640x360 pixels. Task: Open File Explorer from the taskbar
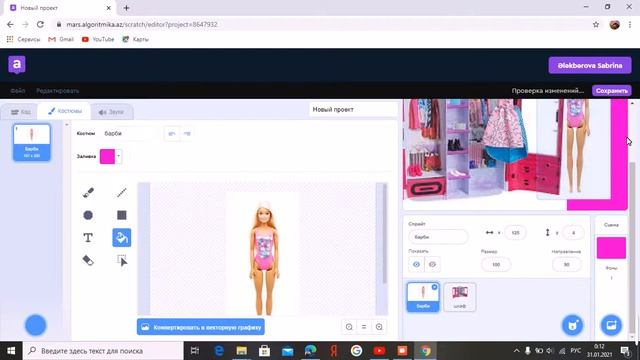(x=242, y=351)
